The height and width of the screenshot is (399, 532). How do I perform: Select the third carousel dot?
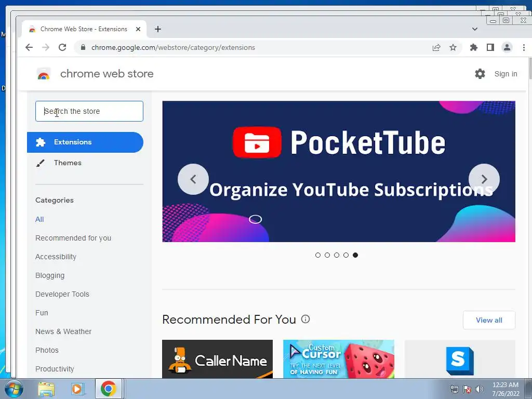pyautogui.click(x=337, y=255)
